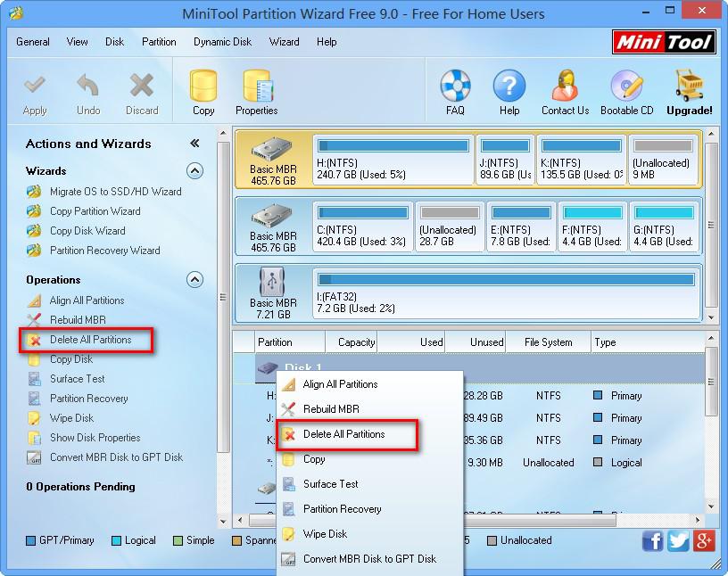Open Help from the toolbar

click(x=509, y=85)
